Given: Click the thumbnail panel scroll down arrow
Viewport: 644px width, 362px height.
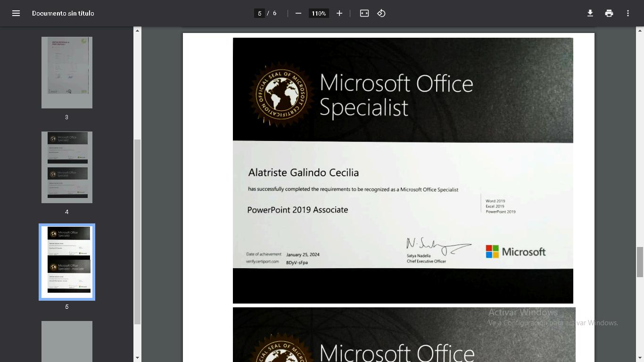Looking at the screenshot, I should point(138,358).
